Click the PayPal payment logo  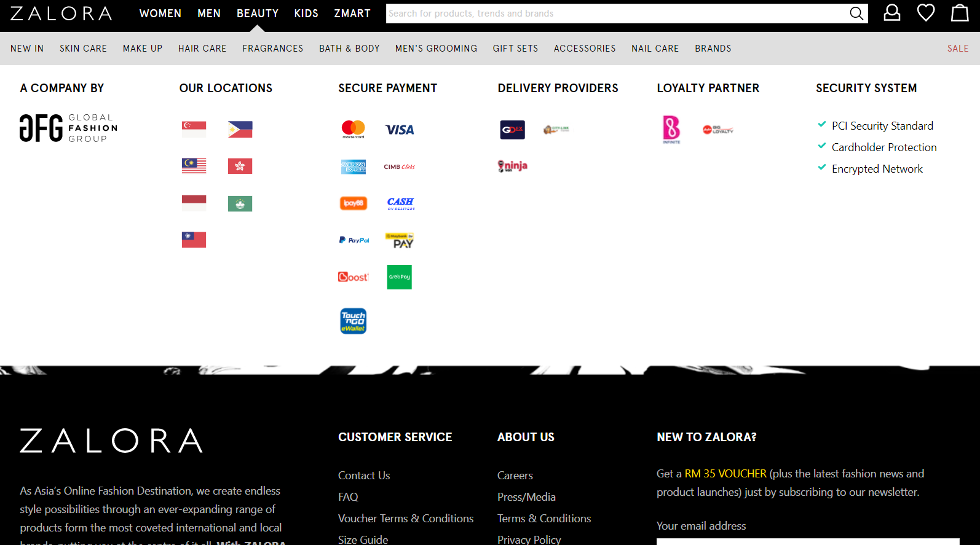(x=354, y=240)
